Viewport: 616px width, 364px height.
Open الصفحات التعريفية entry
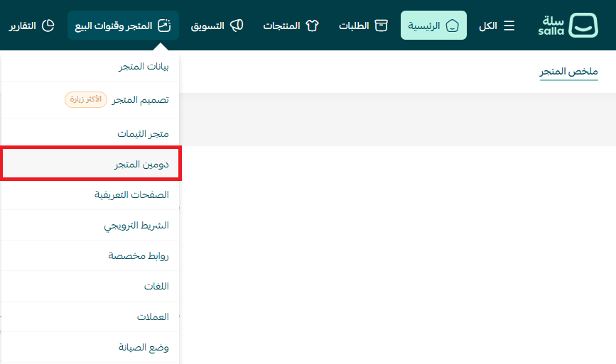(x=90, y=194)
